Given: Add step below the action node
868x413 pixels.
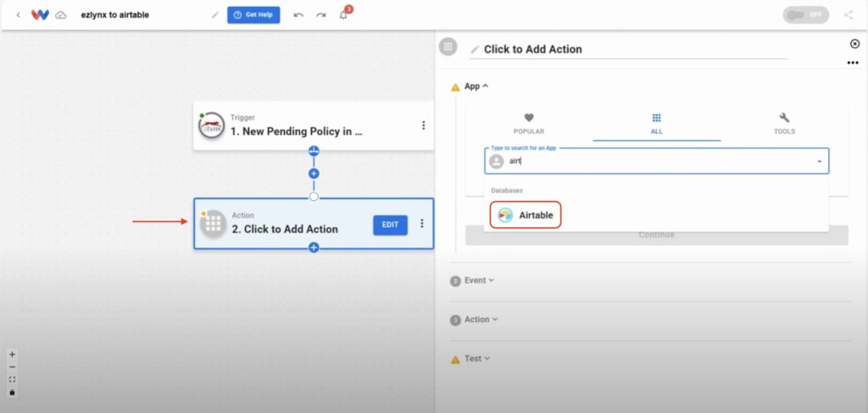Looking at the screenshot, I should 314,248.
